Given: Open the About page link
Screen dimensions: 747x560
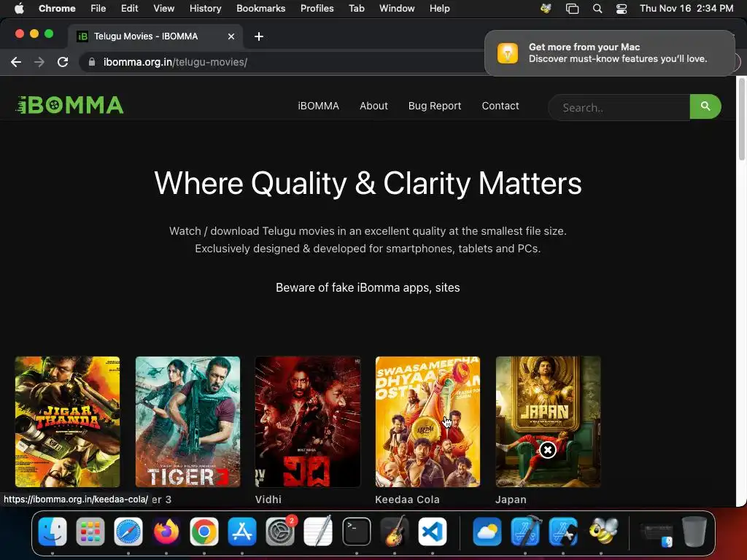Looking at the screenshot, I should coord(373,106).
